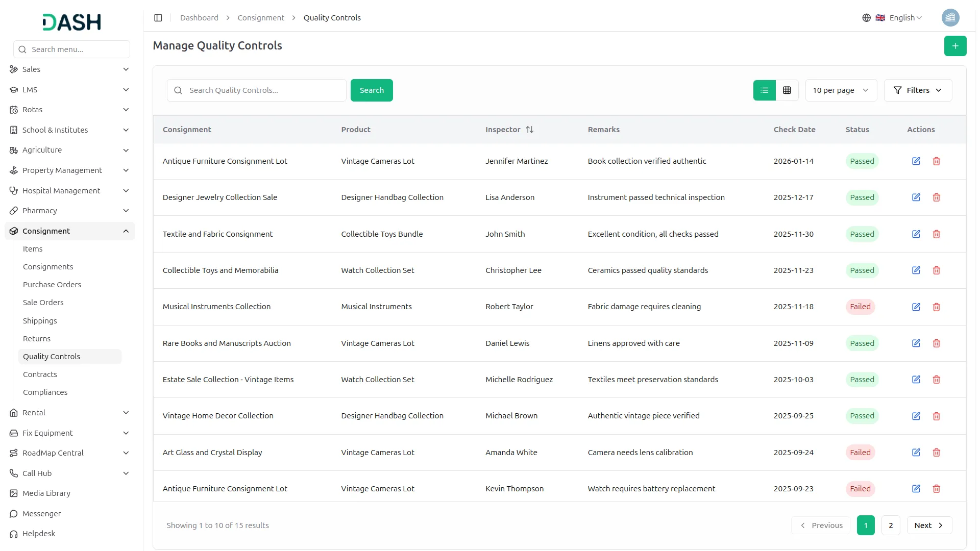
Task: Open the Filters panel
Action: point(918,90)
